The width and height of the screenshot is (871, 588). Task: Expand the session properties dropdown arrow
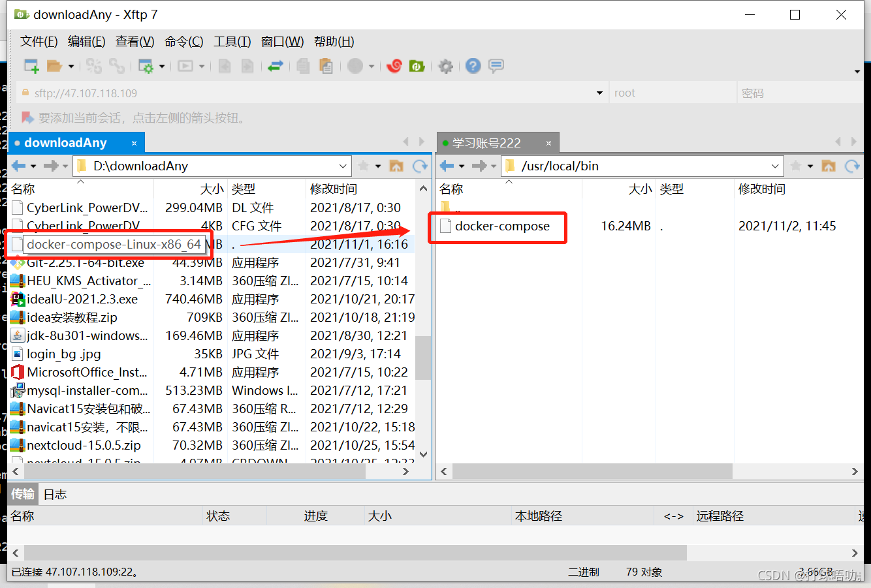point(162,66)
